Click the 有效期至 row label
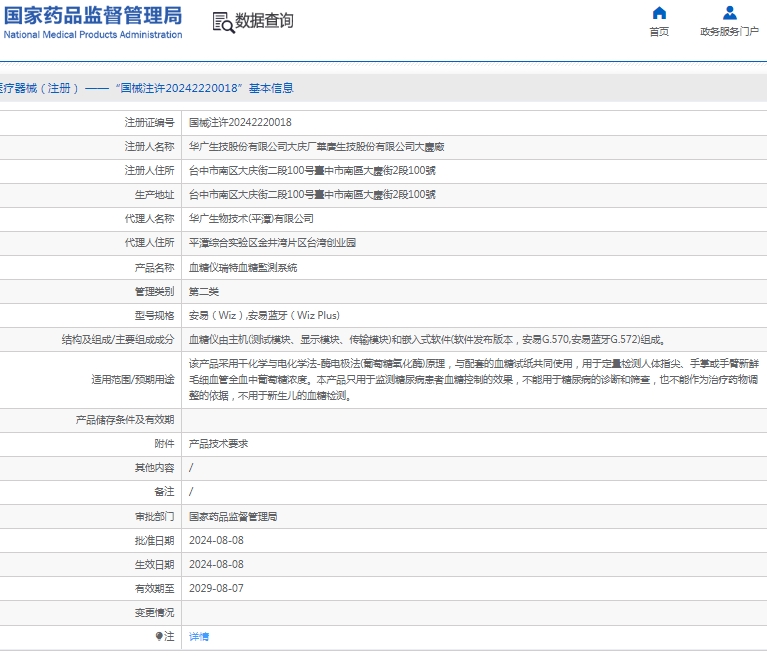767x656 pixels. pos(155,588)
